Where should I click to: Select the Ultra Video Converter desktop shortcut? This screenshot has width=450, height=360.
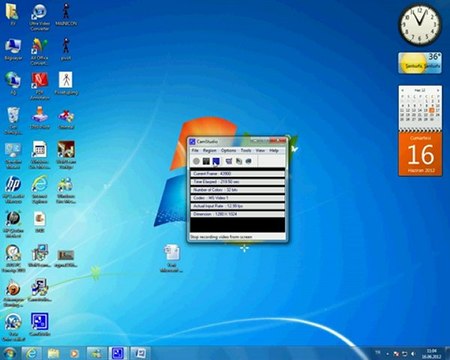pos(39,18)
